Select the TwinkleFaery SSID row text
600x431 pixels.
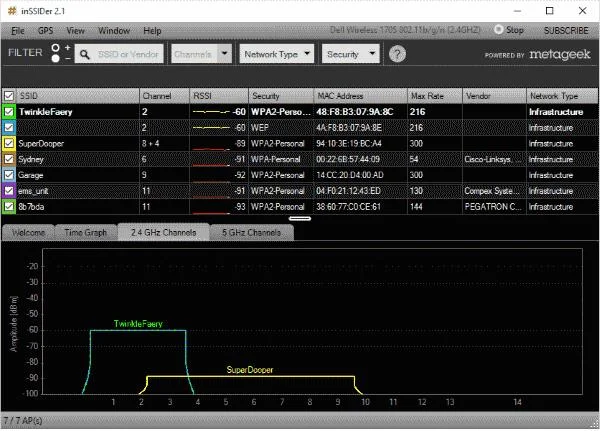click(x=46, y=112)
